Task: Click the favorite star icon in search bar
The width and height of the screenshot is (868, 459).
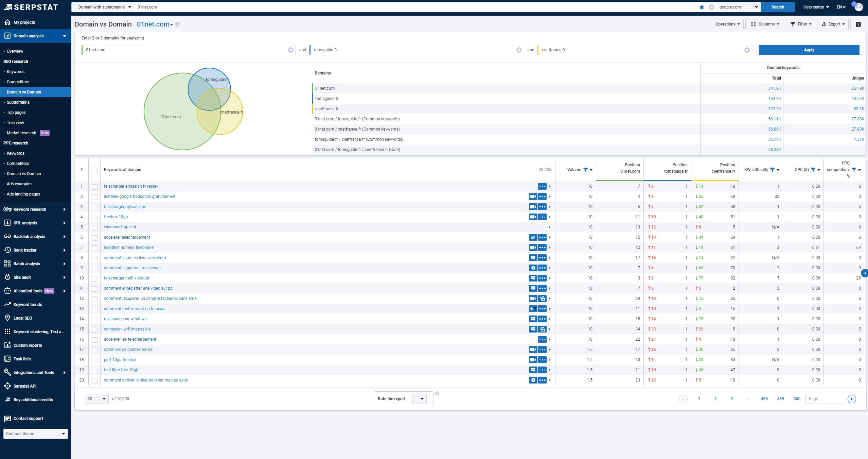Action: 702,7
